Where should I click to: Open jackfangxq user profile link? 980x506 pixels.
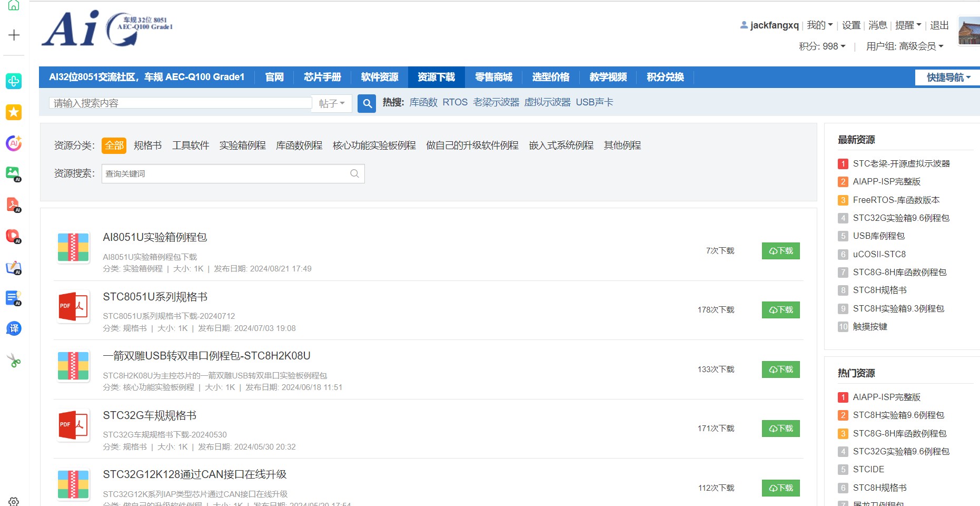[x=774, y=25]
